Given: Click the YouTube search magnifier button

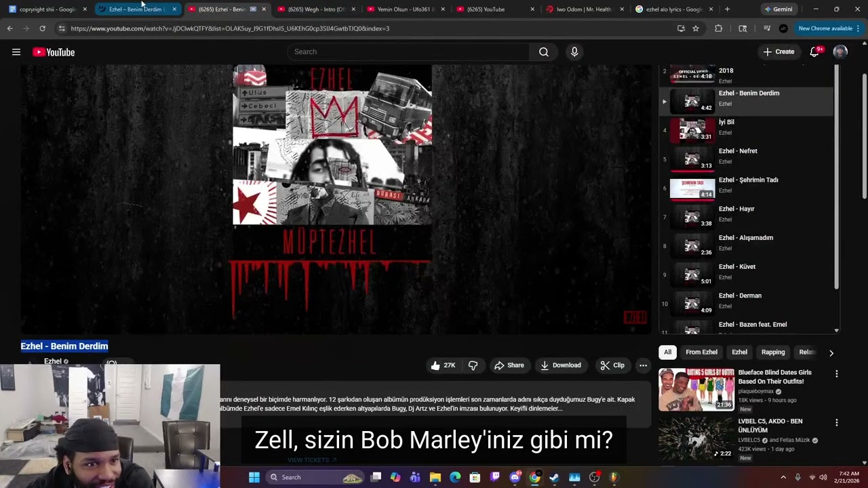Looking at the screenshot, I should click(x=543, y=52).
